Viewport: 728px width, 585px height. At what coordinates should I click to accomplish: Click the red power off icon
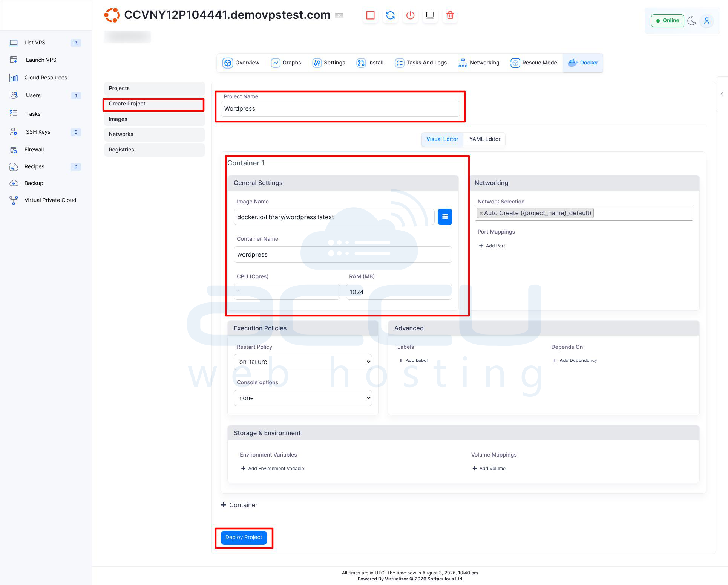410,15
